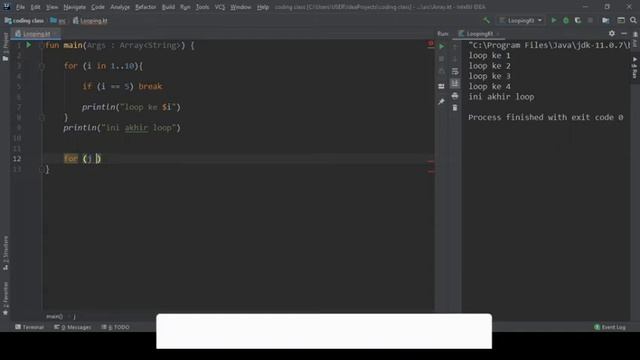Open the Tools menu

tap(202, 7)
